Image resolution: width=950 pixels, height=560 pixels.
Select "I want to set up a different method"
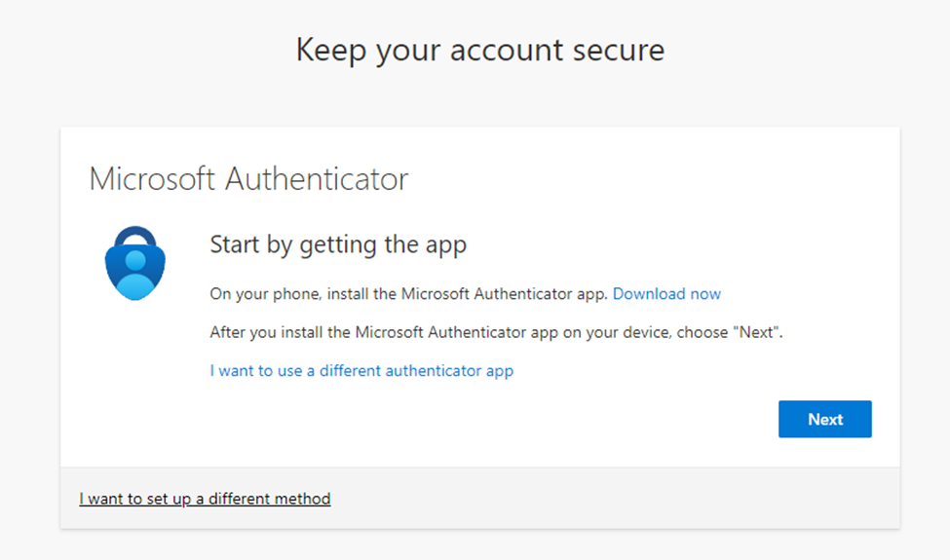205,499
